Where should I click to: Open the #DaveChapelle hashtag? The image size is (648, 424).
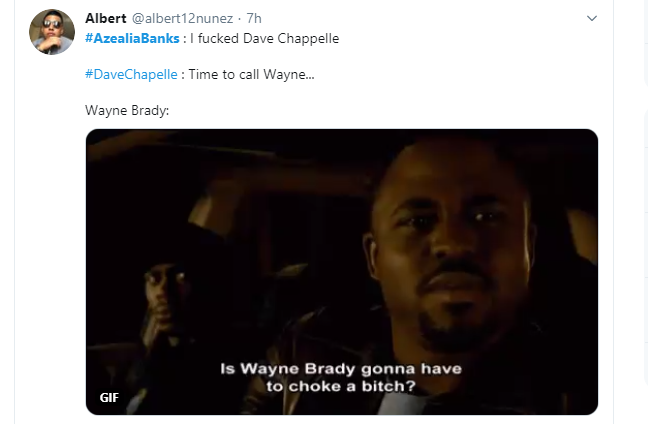131,74
